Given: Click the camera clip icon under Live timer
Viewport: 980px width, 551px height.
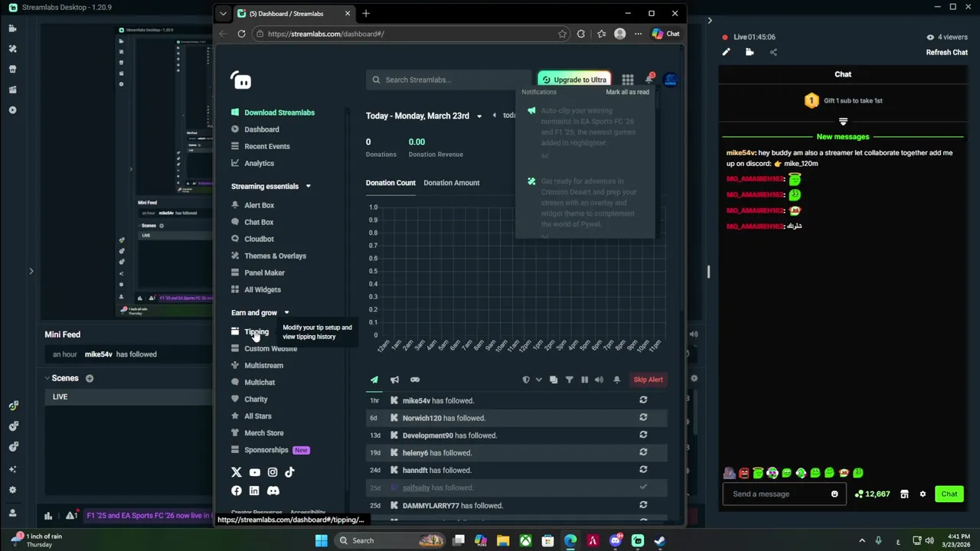Looking at the screenshot, I should (x=750, y=52).
